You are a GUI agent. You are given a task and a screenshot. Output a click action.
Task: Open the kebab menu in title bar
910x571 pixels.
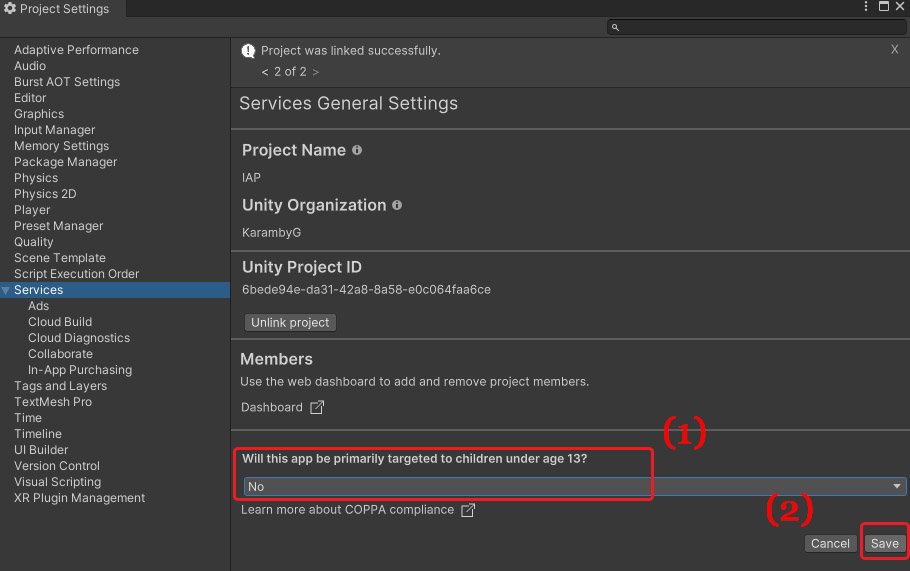866,6
